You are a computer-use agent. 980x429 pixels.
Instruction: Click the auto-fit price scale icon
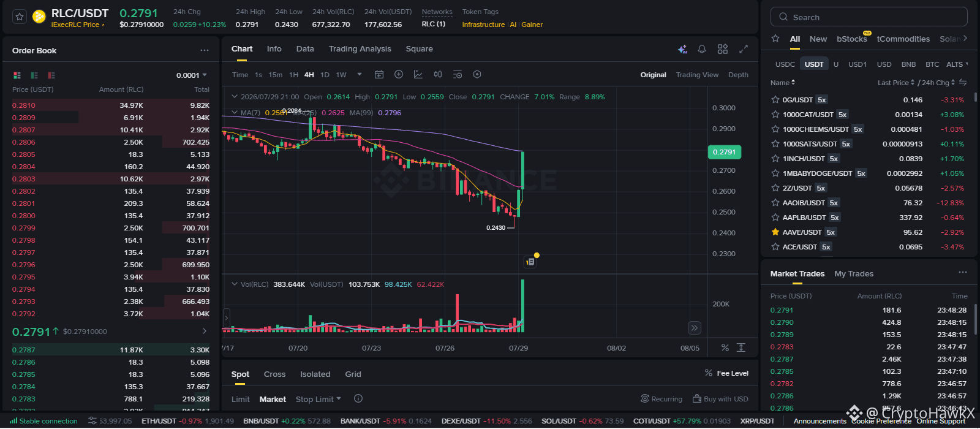pyautogui.click(x=741, y=347)
